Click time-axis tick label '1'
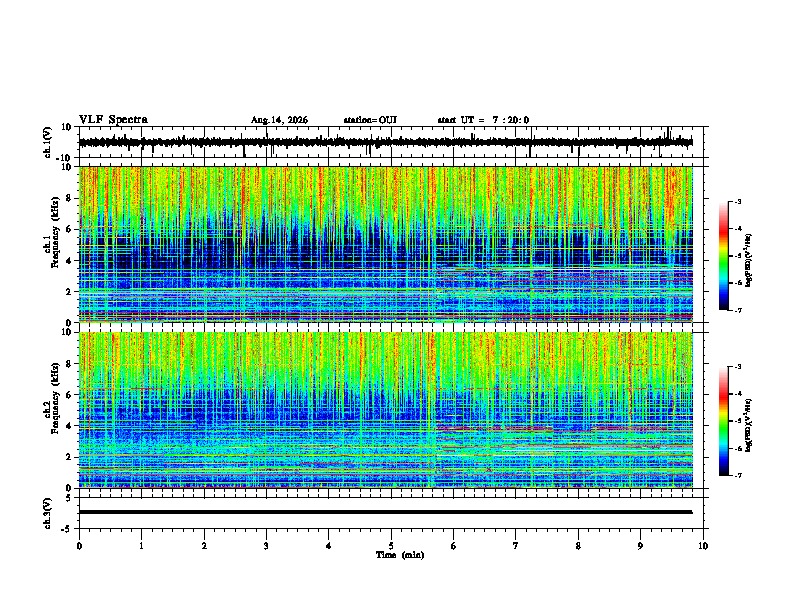The width and height of the screenshot is (792, 612). pyautogui.click(x=141, y=546)
